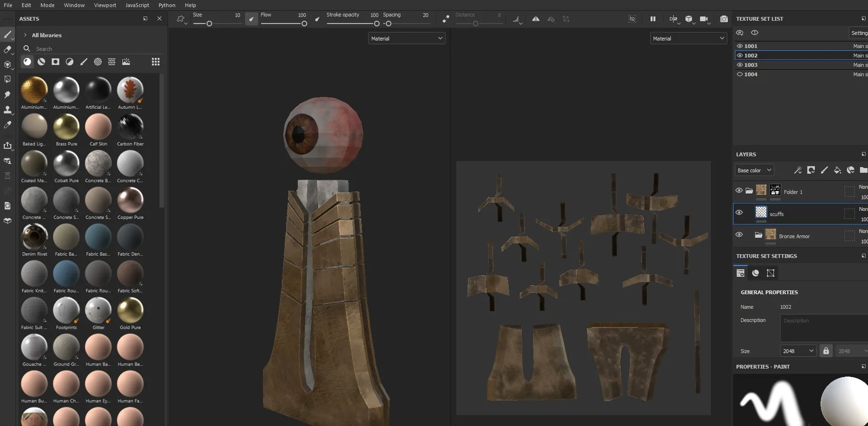
Task: Add a smart material layer icon
Action: pos(851,170)
